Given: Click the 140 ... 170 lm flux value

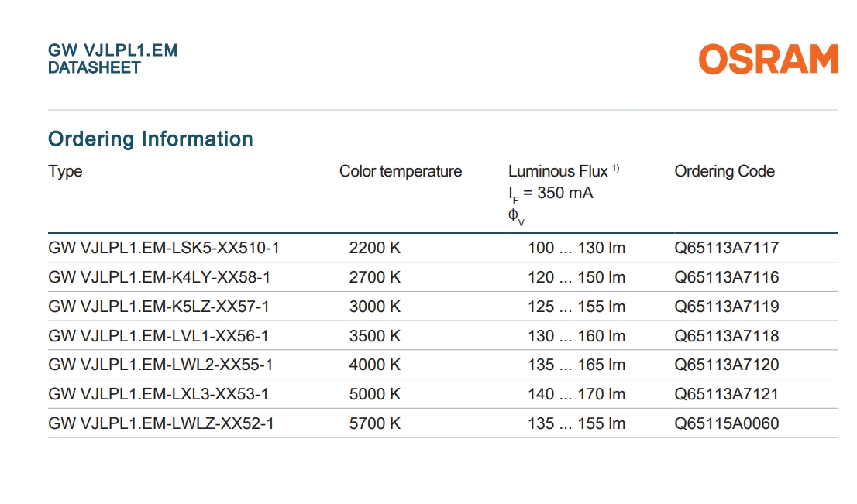Looking at the screenshot, I should (576, 394).
